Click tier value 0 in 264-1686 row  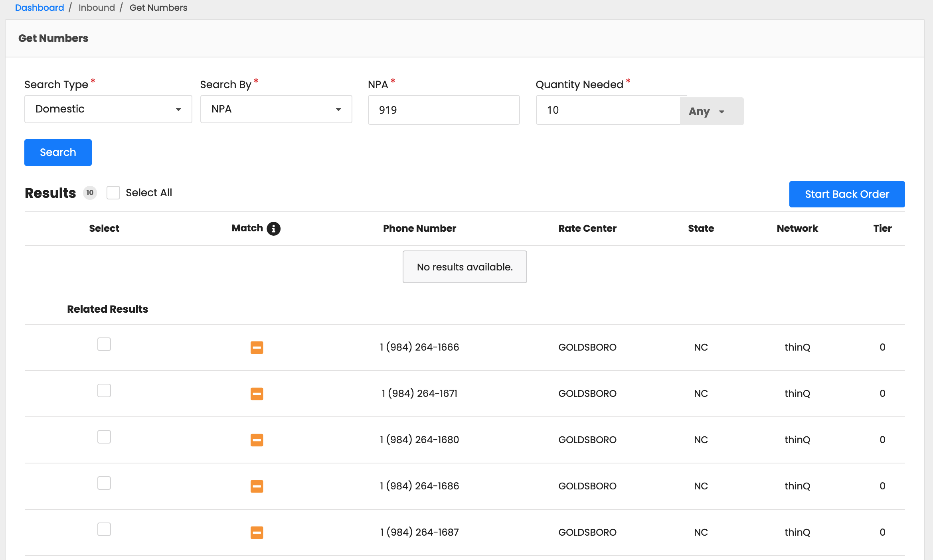click(x=882, y=486)
